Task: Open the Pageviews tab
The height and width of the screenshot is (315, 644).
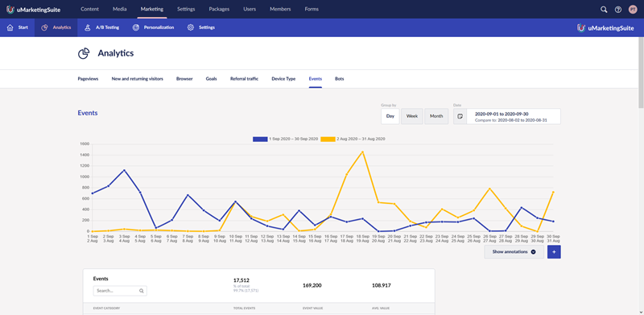Action: 88,78
